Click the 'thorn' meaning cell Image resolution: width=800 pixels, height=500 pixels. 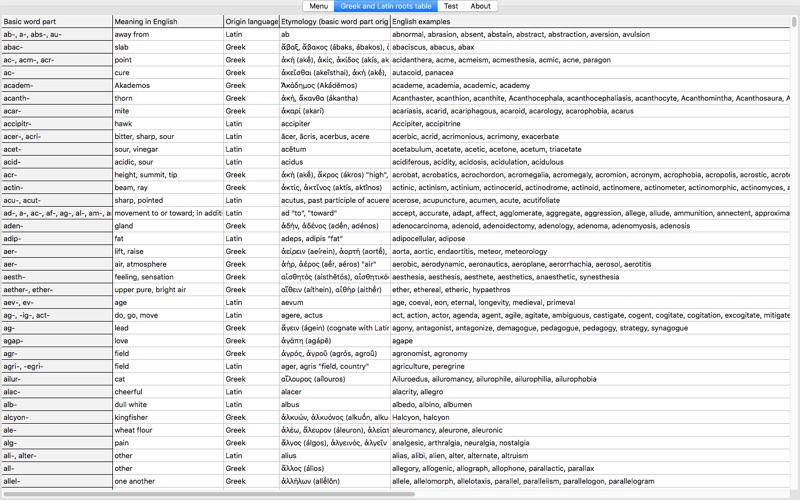168,98
